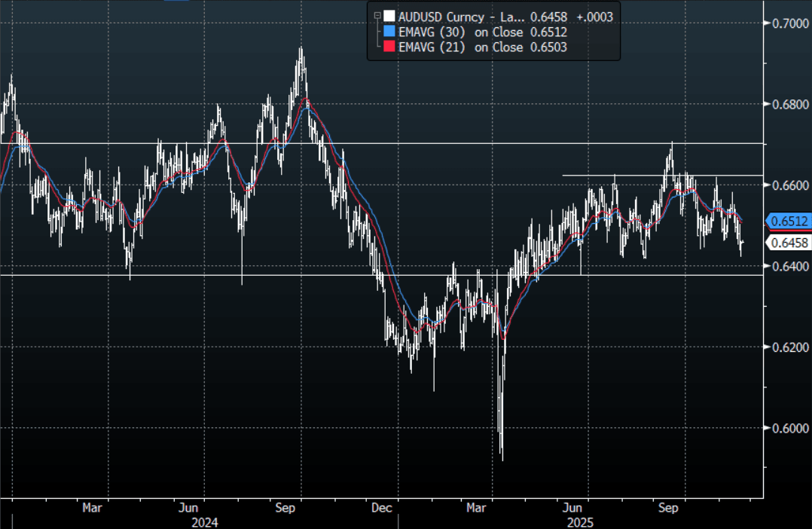Click the blue EMAVG (30) swatch
The image size is (812, 529).
point(389,32)
